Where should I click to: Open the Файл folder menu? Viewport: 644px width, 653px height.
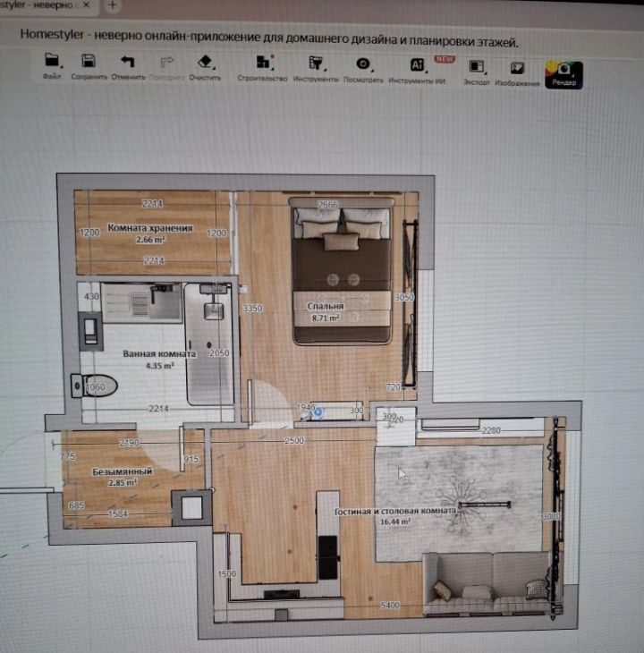[x=52, y=63]
